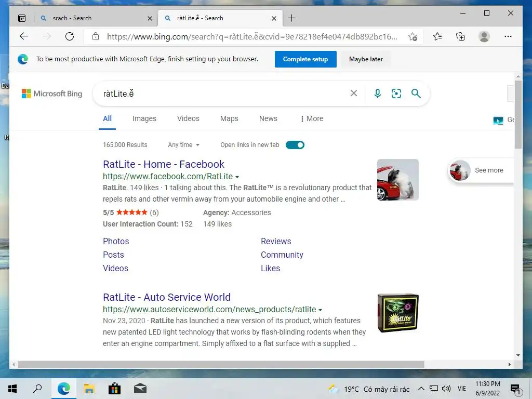This screenshot has height=399, width=532.
Task: Switch to Maps results
Action: tap(229, 119)
